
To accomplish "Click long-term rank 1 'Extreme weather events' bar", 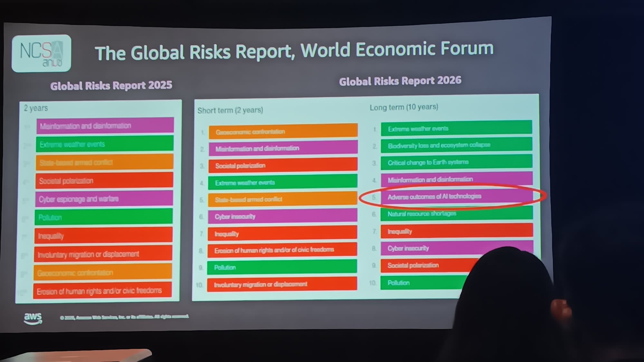I will (456, 128).
